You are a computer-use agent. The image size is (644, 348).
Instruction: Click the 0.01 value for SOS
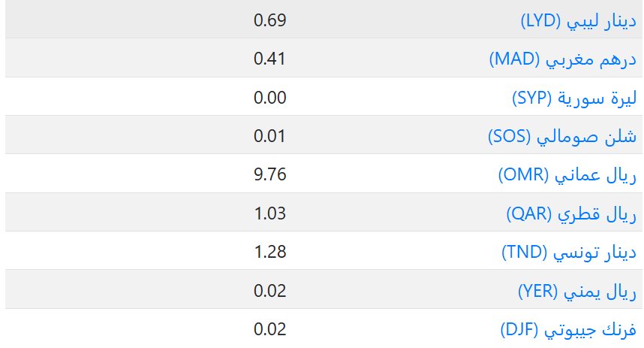point(270,136)
